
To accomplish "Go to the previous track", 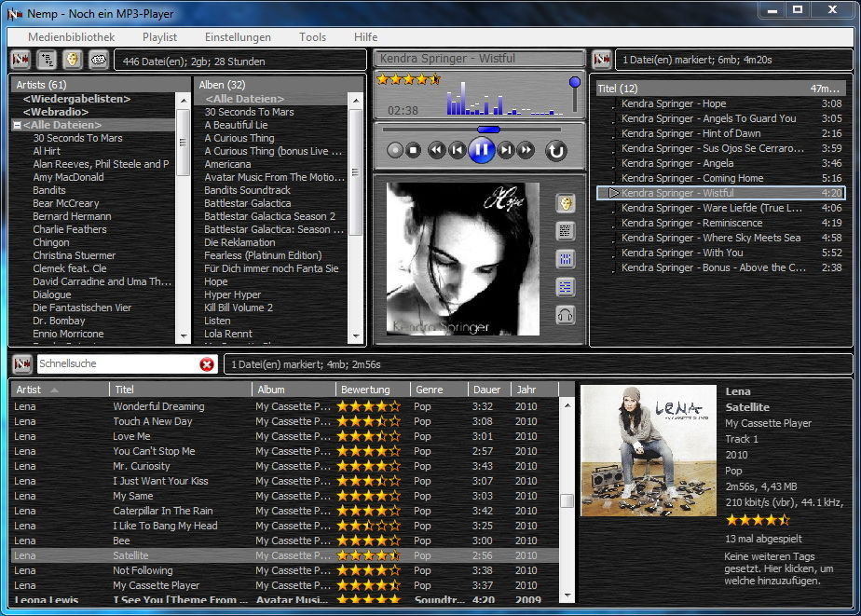I will 457,150.
